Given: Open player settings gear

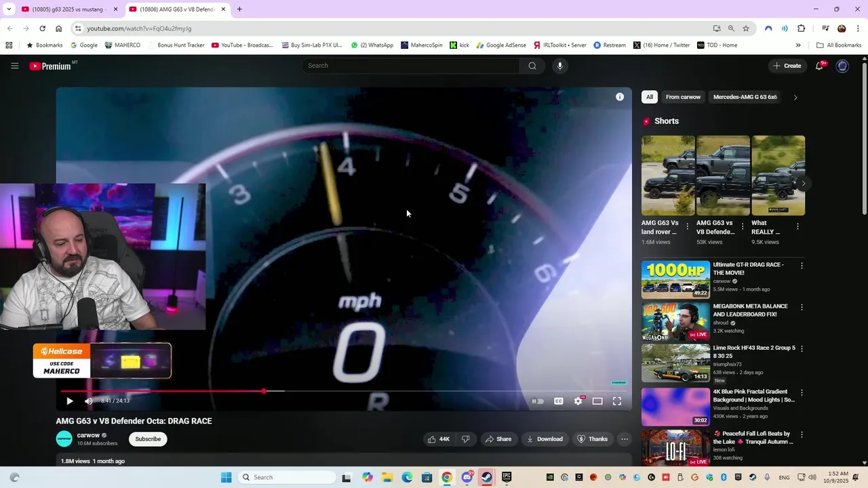Looking at the screenshot, I should [x=578, y=401].
